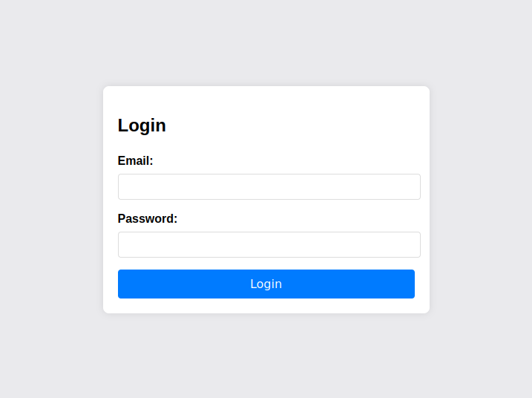Screen dimensions: 532x398
Task: Place cursor in the Email box
Action: [x=269, y=186]
